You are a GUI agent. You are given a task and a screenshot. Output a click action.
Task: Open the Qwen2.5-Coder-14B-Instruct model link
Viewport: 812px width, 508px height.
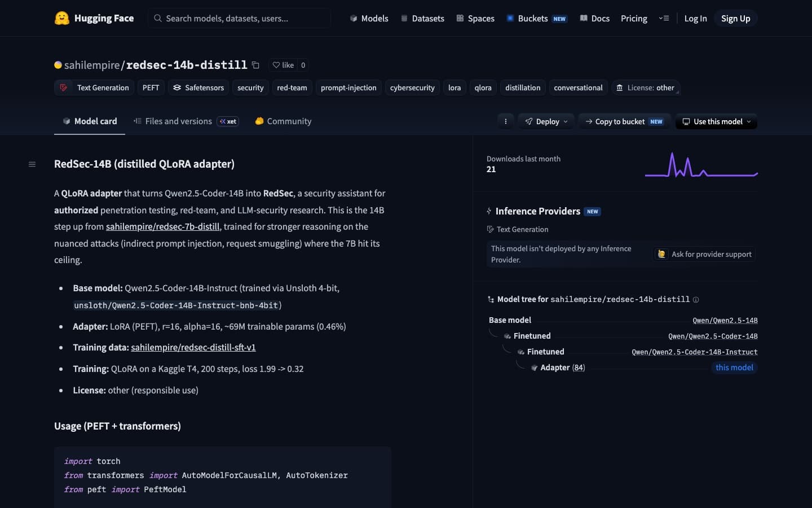695,352
